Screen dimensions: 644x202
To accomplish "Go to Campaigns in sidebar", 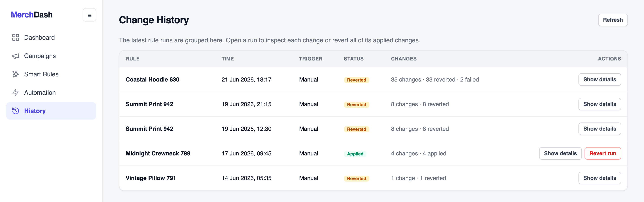I will 51,56.
